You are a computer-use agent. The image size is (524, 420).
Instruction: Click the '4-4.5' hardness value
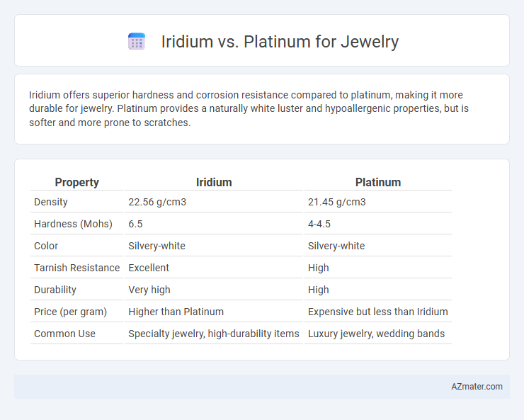click(319, 224)
